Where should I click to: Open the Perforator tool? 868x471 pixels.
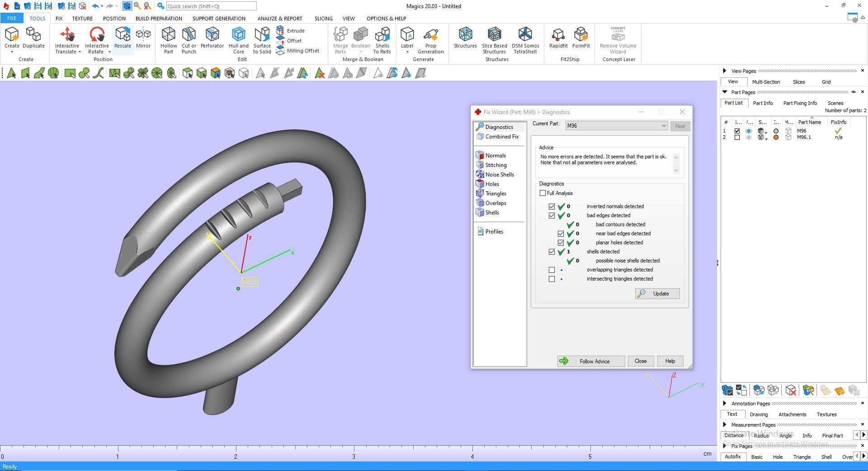pos(212,38)
